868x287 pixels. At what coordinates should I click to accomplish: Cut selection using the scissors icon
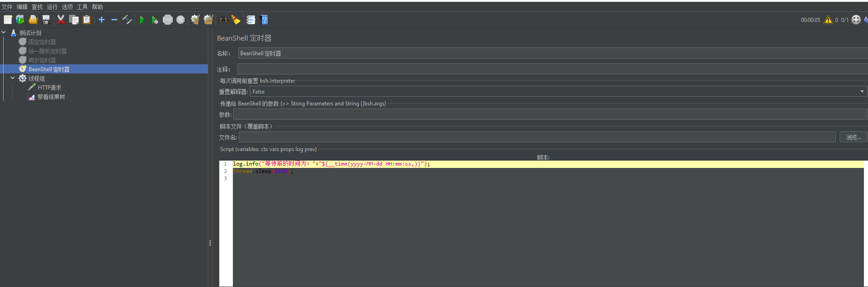(x=61, y=20)
